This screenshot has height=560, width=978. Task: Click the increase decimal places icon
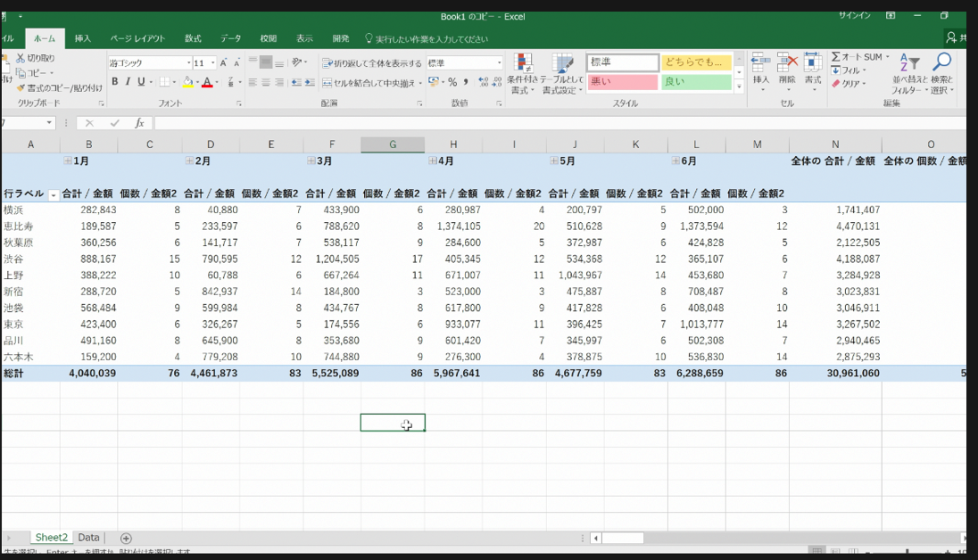click(x=484, y=82)
